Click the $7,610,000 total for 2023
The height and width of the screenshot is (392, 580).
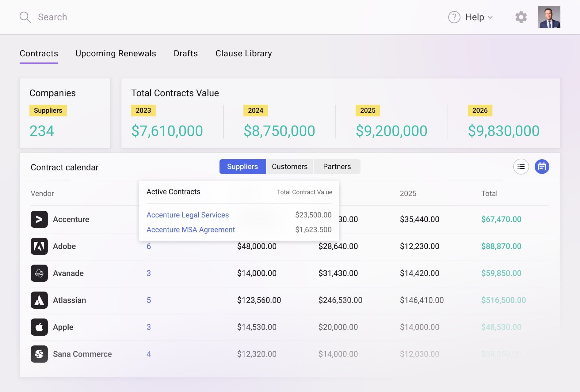pos(167,131)
